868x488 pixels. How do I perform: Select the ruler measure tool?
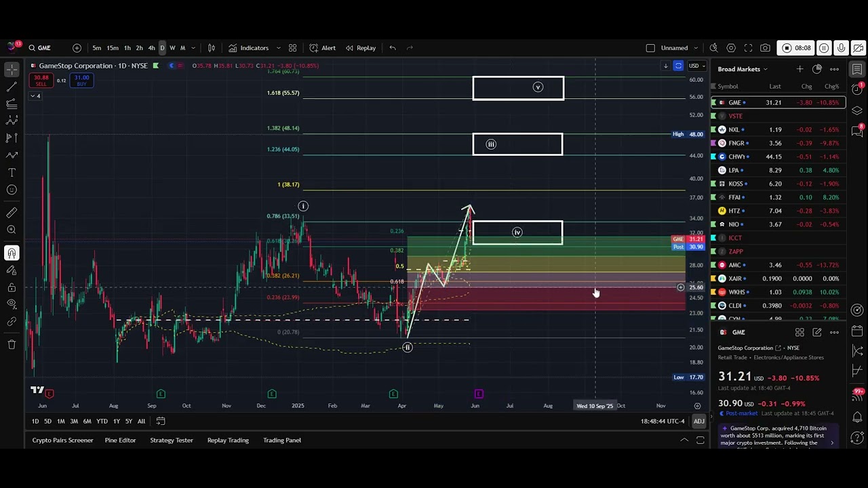pos(12,213)
